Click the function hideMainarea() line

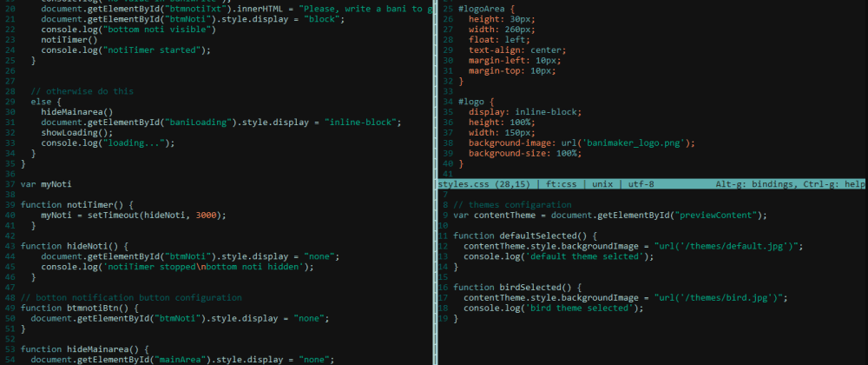pyautogui.click(x=85, y=349)
